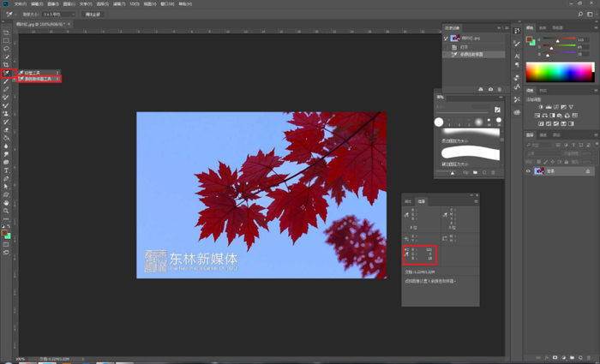Viewport: 600px width, 364px height.
Task: Select the Rectangular Marquee tool
Action: click(x=6, y=40)
